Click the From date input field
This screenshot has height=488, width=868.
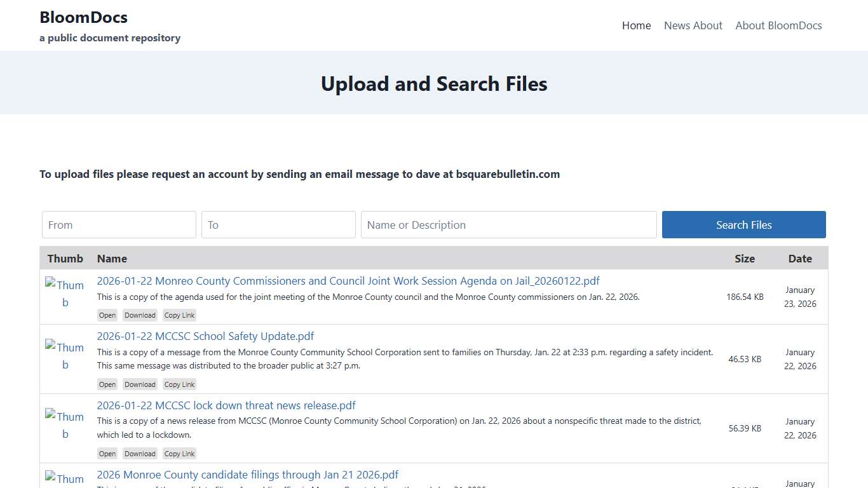pyautogui.click(x=118, y=224)
